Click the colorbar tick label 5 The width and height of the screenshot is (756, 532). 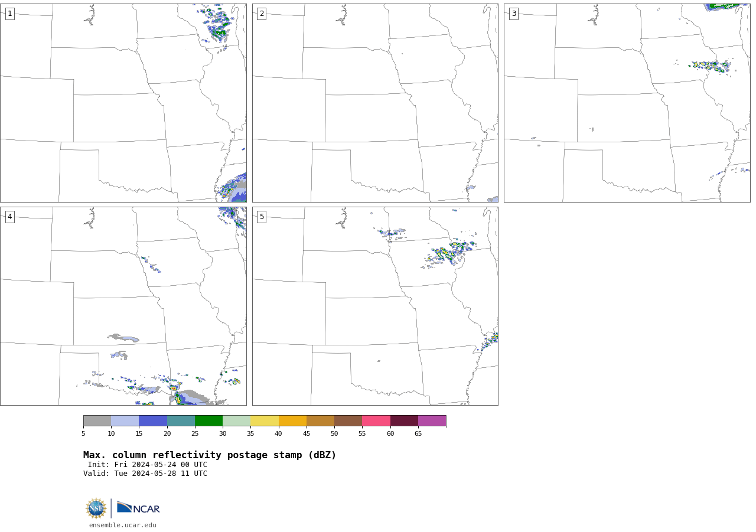pos(83,434)
